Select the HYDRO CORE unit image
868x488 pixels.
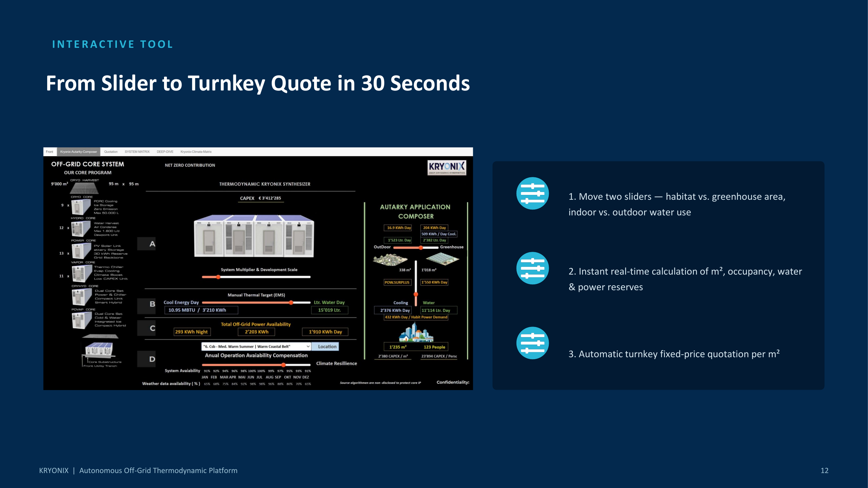coord(81,229)
